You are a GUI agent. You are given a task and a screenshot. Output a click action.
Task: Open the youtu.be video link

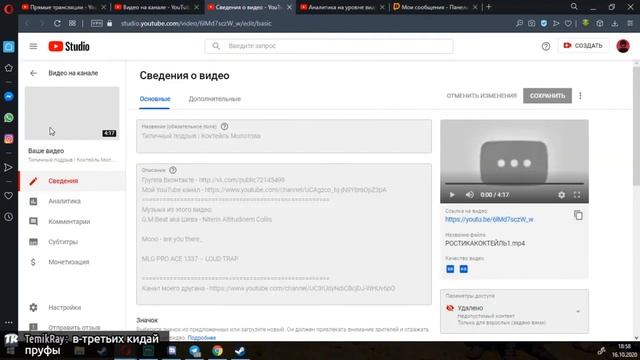click(489, 219)
